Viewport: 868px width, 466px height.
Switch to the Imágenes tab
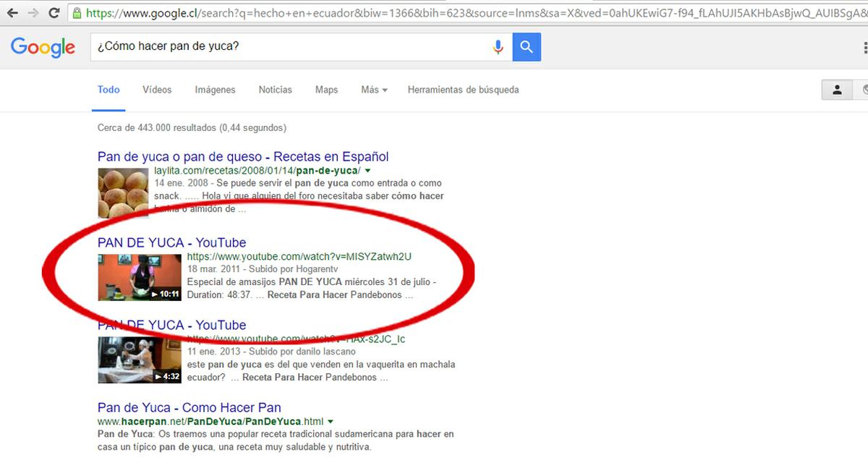(x=215, y=90)
